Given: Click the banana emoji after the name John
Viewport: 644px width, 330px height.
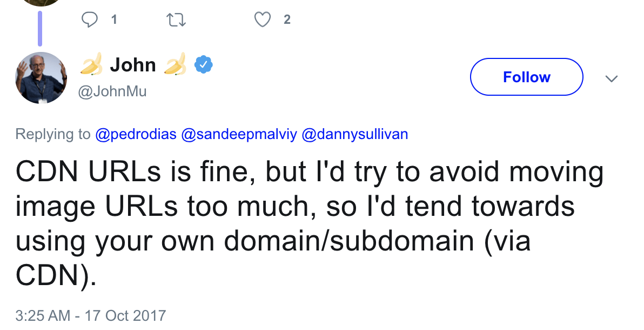Looking at the screenshot, I should point(175,65).
